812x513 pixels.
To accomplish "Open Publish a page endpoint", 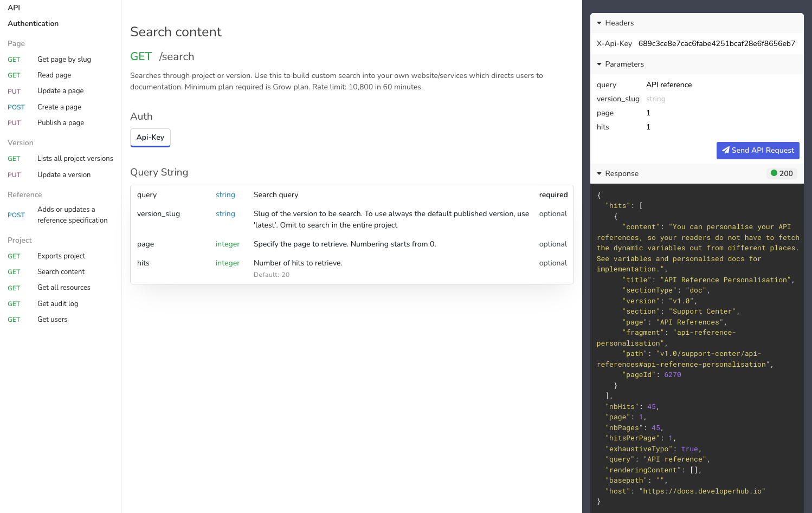I will coord(61,123).
